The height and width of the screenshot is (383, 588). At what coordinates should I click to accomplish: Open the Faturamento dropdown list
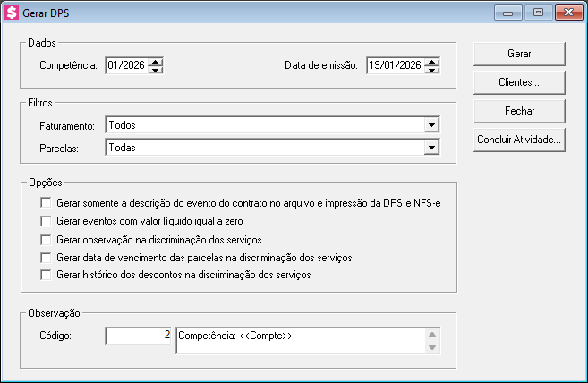[x=431, y=125]
